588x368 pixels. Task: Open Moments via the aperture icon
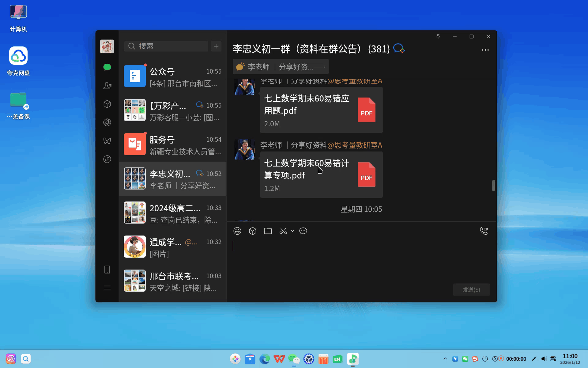coord(107,122)
